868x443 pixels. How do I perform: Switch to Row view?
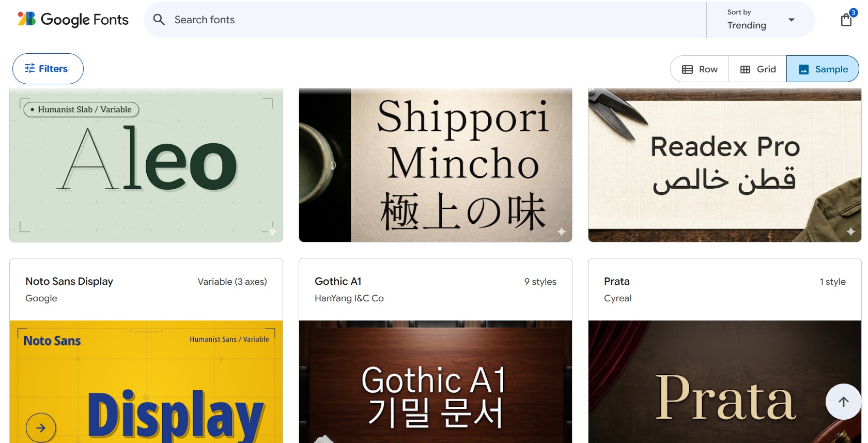pyautogui.click(x=700, y=69)
